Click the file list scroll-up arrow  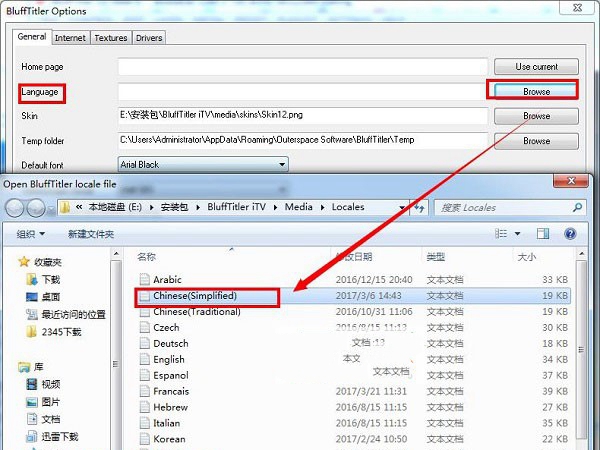(581, 254)
